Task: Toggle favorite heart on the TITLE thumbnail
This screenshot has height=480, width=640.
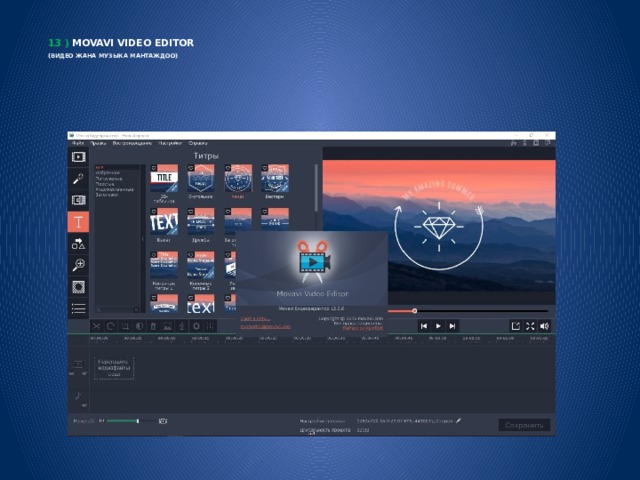Action: [154, 168]
